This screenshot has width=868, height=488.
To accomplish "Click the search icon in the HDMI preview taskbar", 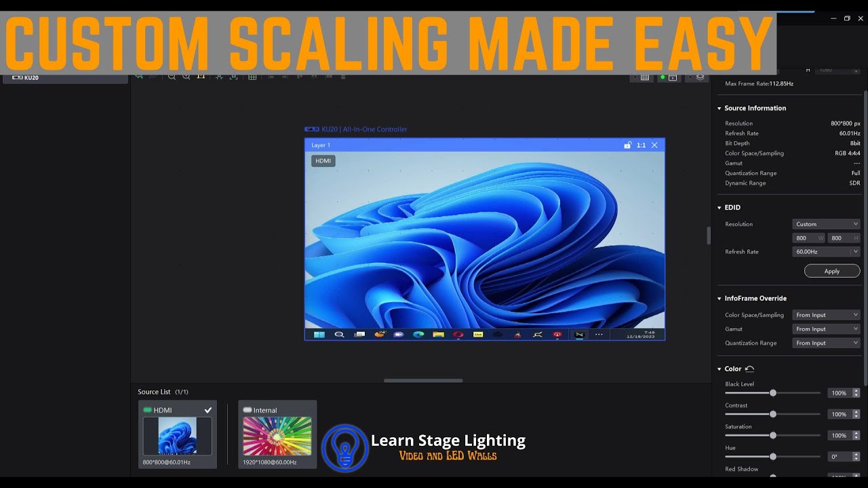I will [x=339, y=334].
